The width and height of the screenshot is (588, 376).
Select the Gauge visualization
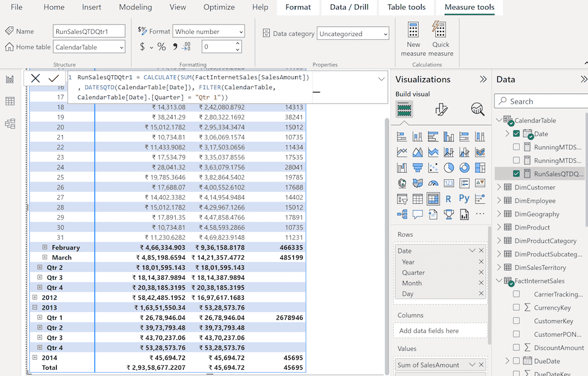[433, 183]
